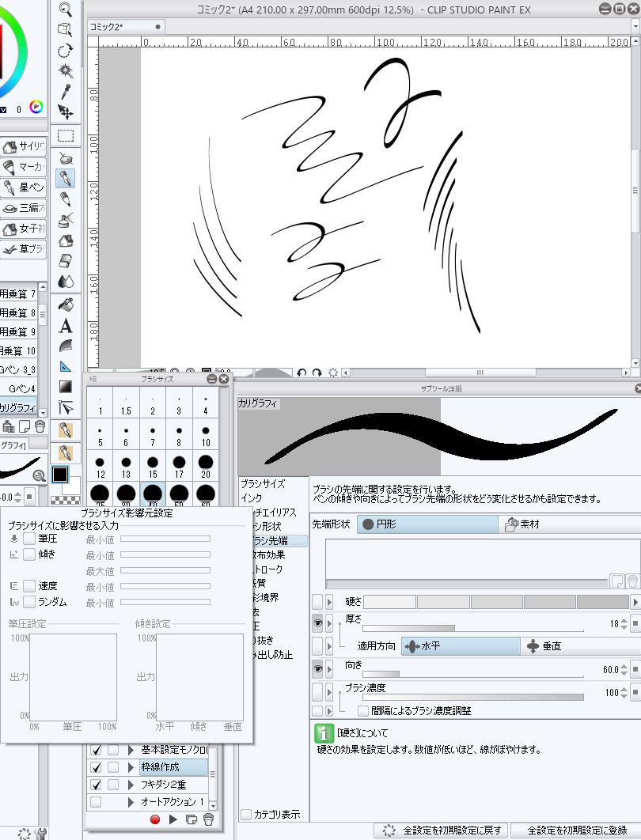Select the Object 3D cube tool
Screen dimensions: 641x840
click(x=66, y=29)
